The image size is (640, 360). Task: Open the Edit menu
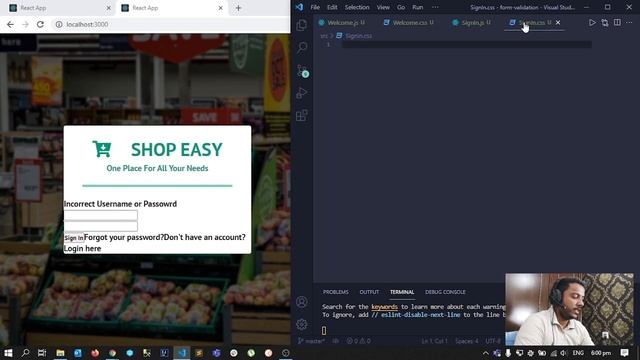(332, 7)
